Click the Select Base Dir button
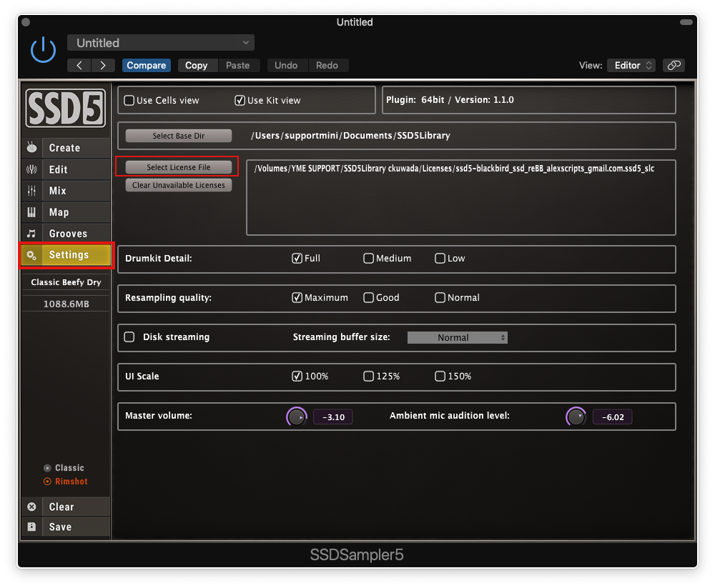The image size is (715, 588). (178, 136)
